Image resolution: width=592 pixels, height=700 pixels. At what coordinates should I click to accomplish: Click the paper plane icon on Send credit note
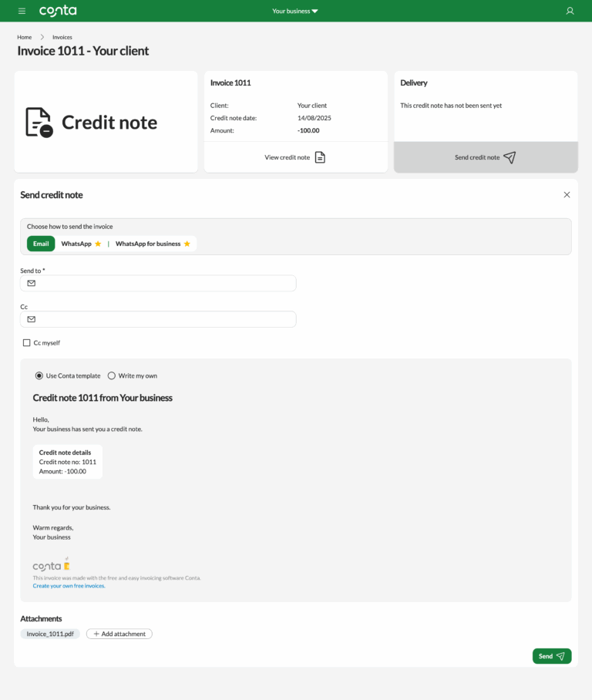(x=510, y=156)
